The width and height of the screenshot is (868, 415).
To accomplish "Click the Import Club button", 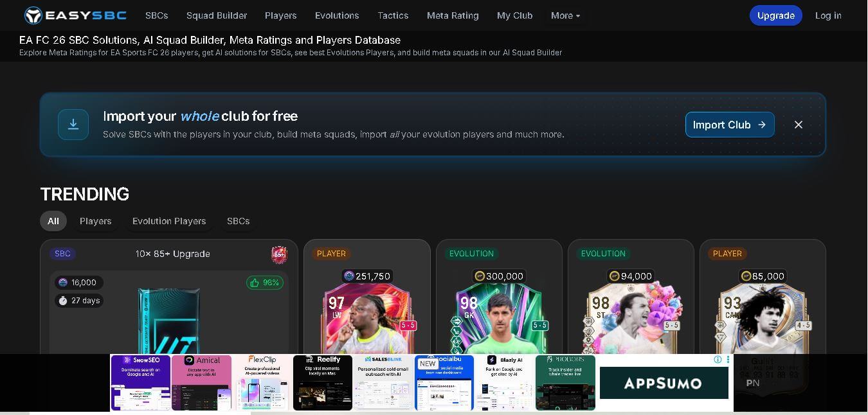I will [730, 125].
